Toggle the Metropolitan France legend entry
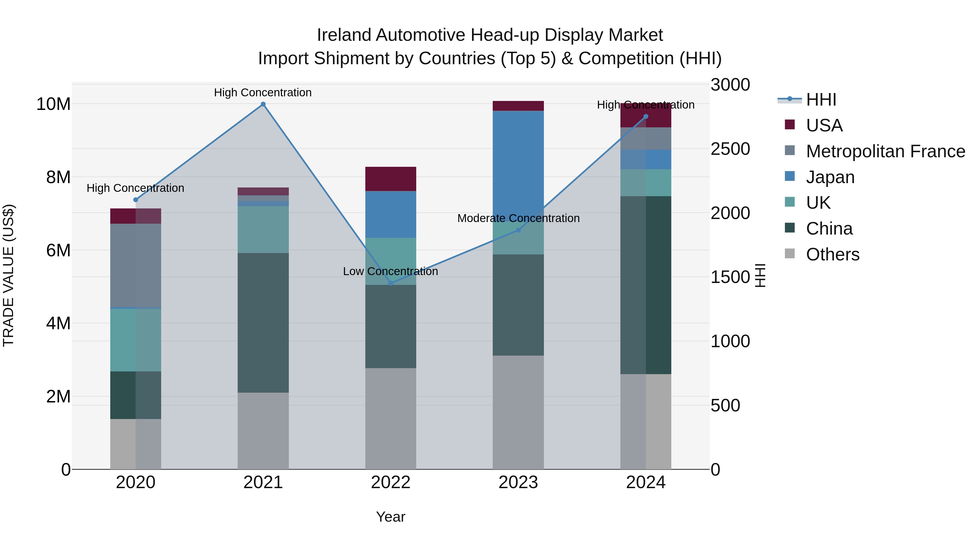The height and width of the screenshot is (551, 980). point(875,151)
